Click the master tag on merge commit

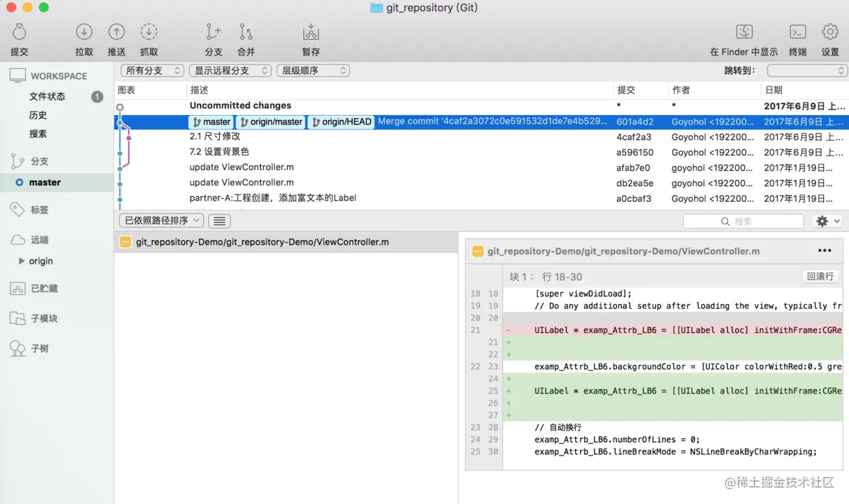coord(211,122)
